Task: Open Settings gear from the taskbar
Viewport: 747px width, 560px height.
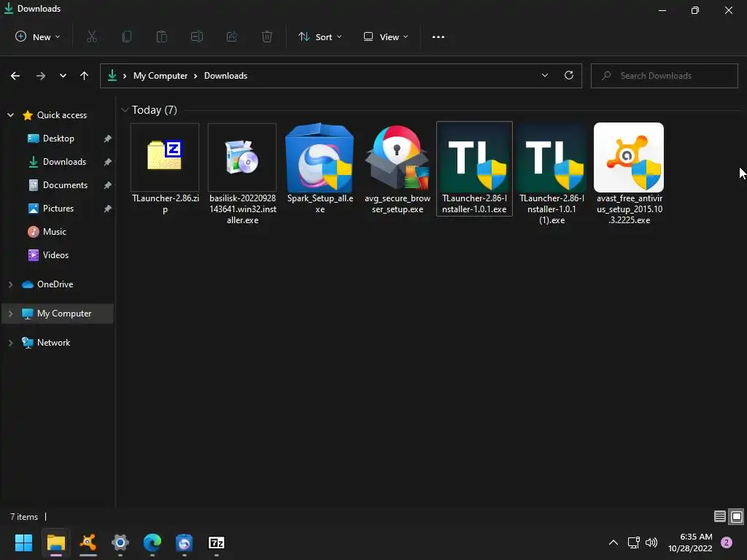Action: coord(120,542)
